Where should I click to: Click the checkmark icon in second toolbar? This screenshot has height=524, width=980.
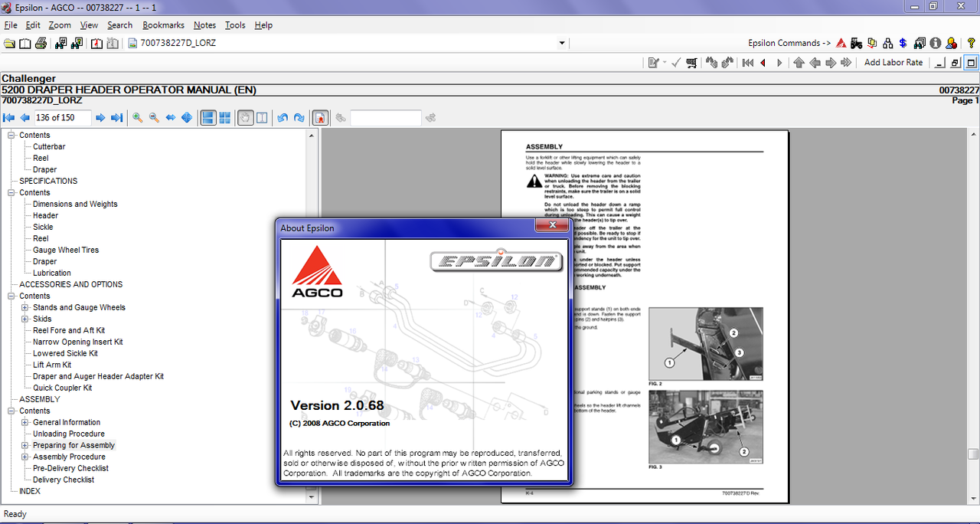(676, 63)
